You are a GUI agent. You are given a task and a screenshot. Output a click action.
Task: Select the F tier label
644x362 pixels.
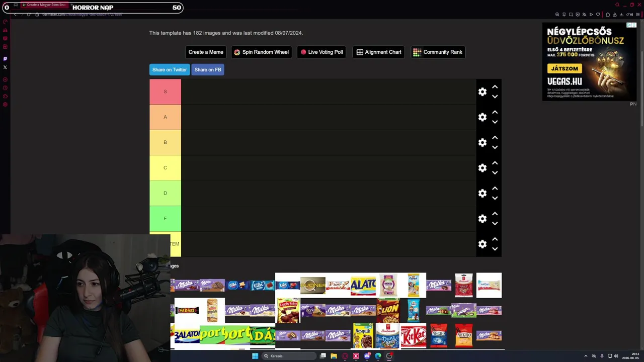click(x=165, y=219)
